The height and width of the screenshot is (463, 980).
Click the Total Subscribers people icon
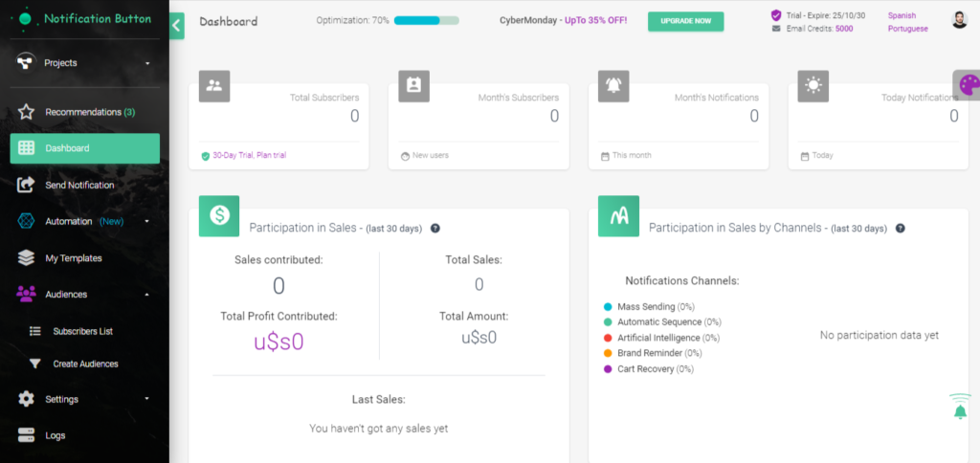click(214, 86)
